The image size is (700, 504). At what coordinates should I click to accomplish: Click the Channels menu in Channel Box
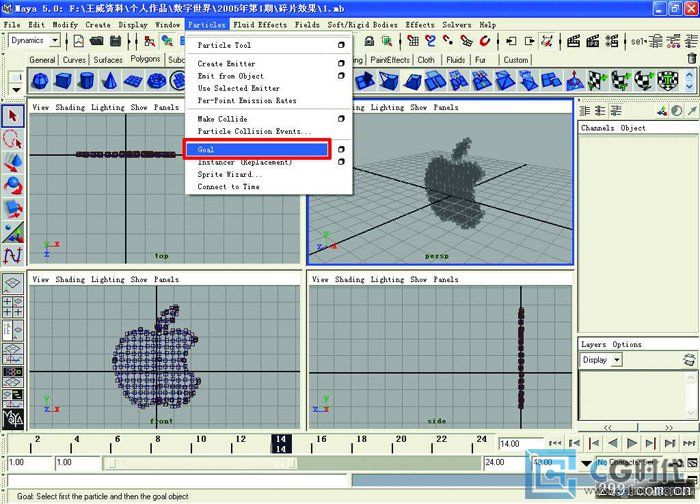(597, 128)
